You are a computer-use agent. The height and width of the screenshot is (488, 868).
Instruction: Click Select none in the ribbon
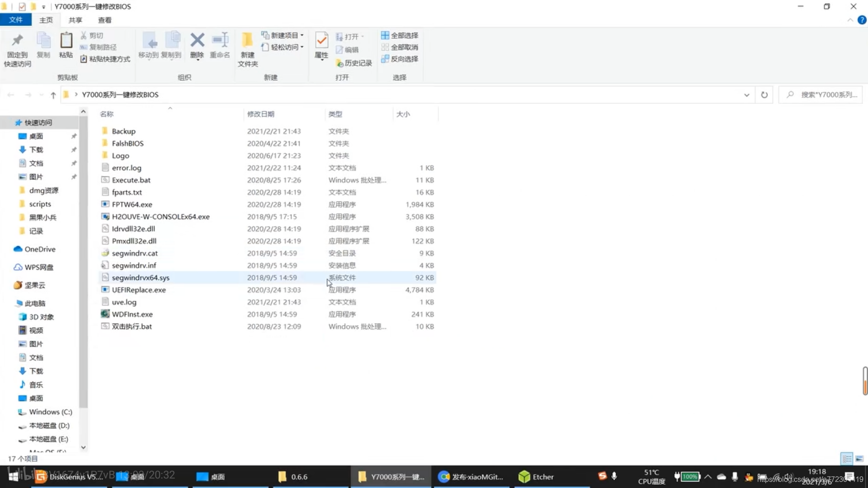400,47
